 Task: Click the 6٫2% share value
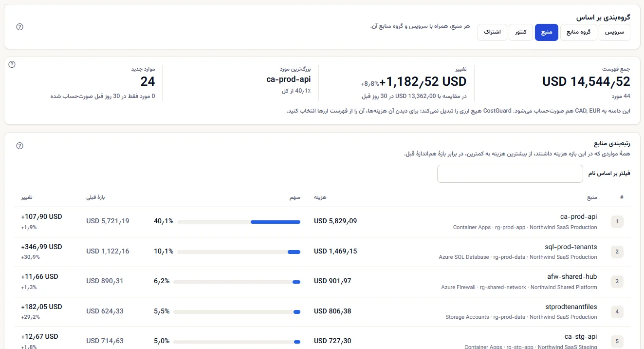(x=162, y=281)
